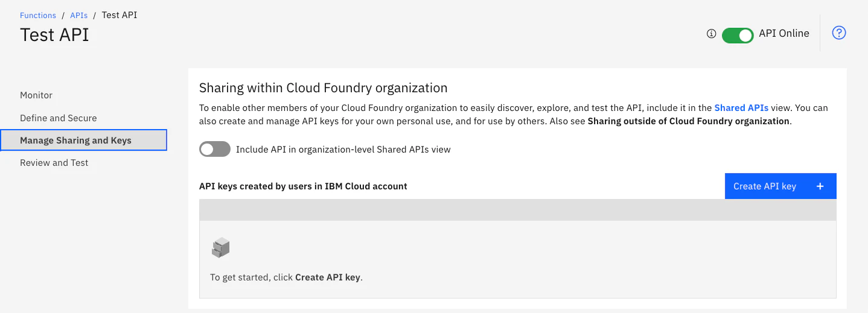The height and width of the screenshot is (313, 868).
Task: Click the plus icon on Create API key
Action: [x=820, y=186]
